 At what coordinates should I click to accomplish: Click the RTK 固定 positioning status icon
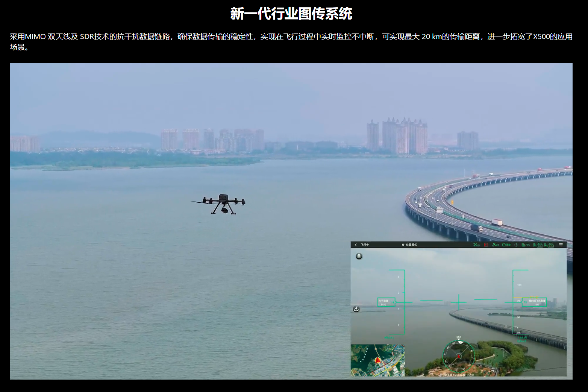click(506, 245)
